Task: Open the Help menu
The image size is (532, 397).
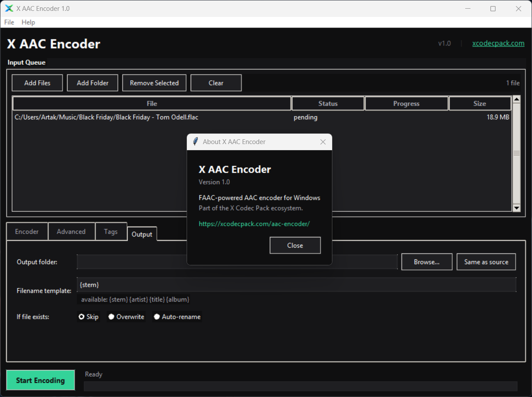Action: coord(28,22)
